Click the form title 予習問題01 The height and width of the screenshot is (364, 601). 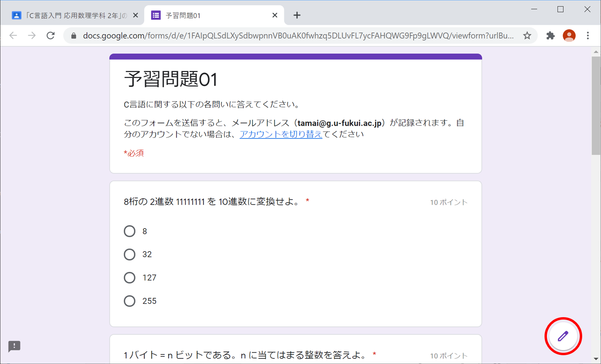tap(171, 79)
